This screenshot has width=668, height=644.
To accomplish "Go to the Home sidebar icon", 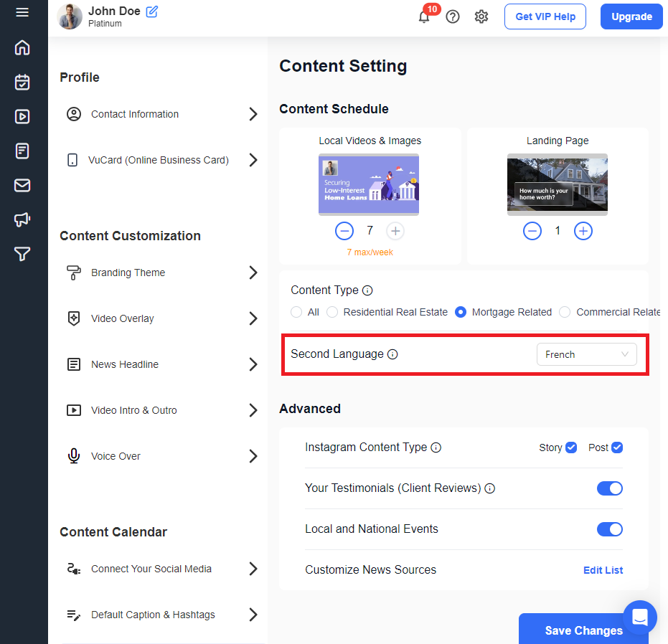I will click(x=22, y=48).
